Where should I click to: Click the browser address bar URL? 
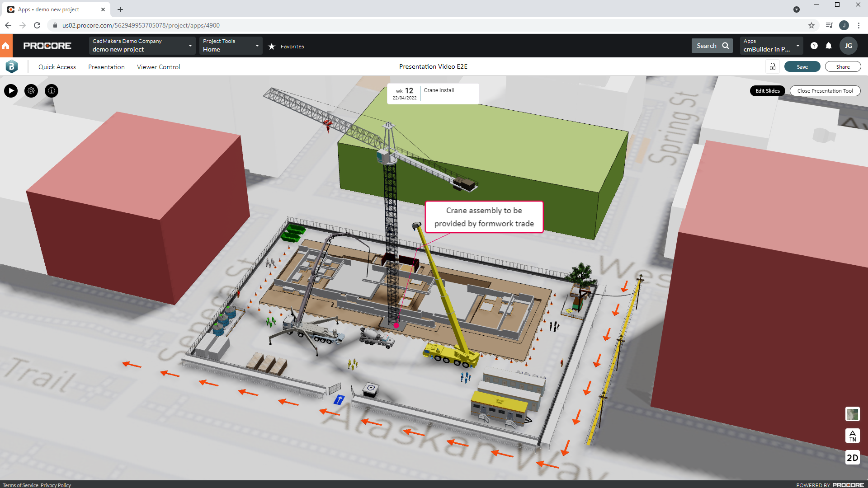(141, 25)
